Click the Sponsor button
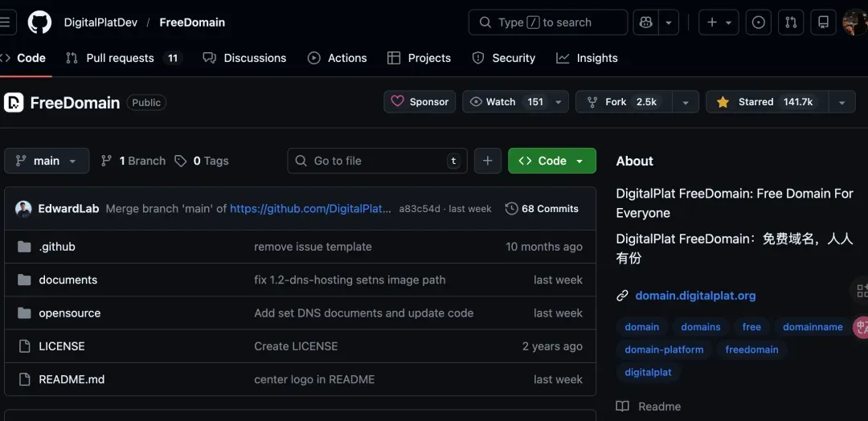The image size is (868, 421). 420,102
